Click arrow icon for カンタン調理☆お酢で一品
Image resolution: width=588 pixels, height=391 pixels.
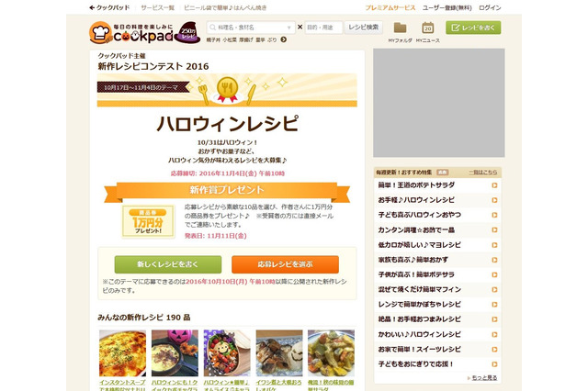[x=494, y=230]
